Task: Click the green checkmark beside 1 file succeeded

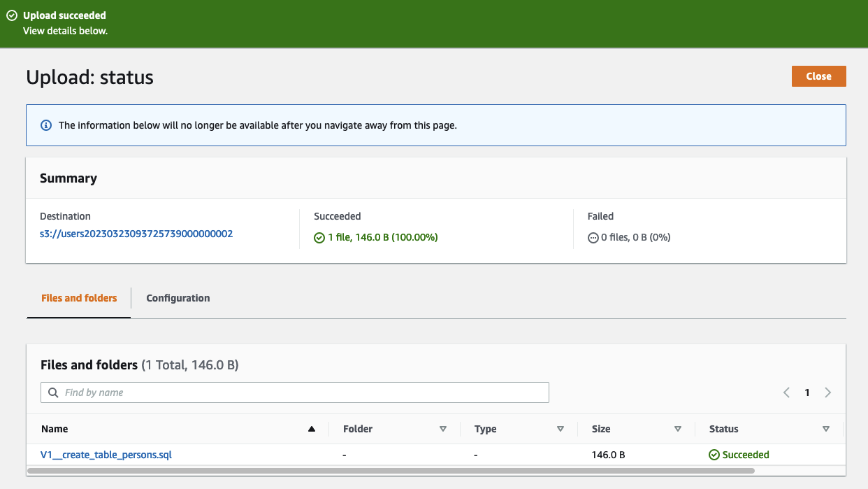Action: coord(319,238)
